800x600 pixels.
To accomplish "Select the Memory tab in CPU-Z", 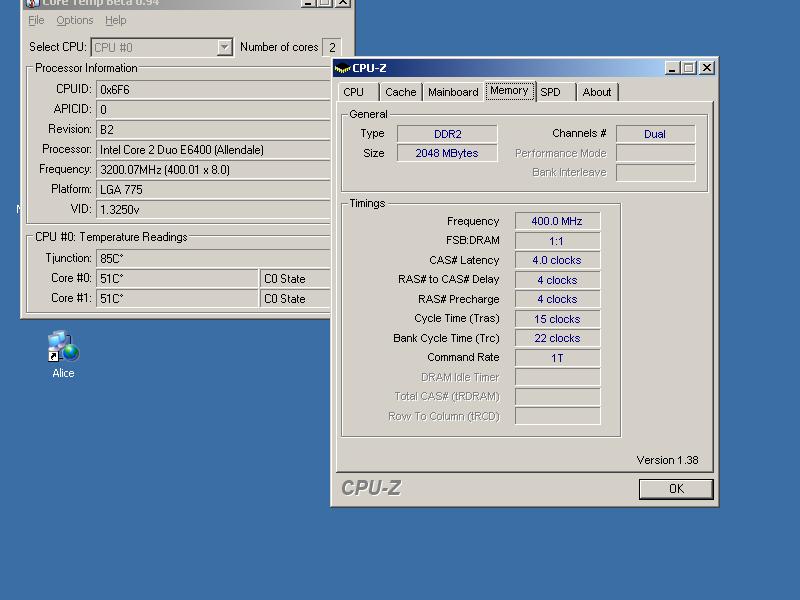I will click(x=509, y=91).
